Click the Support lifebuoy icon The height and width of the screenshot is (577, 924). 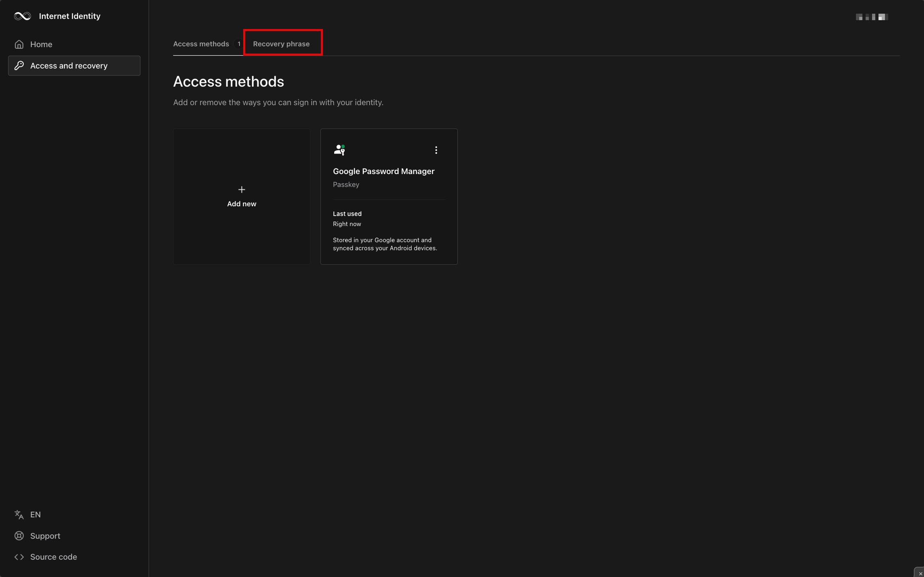coord(19,536)
